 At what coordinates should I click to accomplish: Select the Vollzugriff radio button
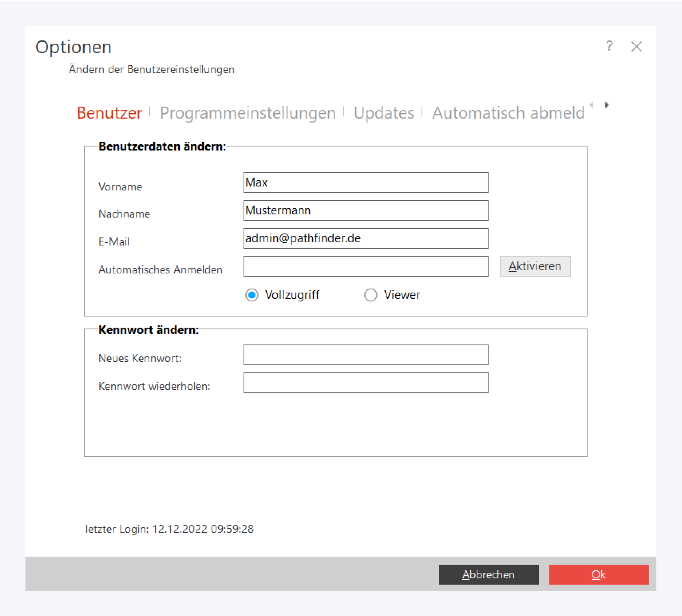coord(252,295)
